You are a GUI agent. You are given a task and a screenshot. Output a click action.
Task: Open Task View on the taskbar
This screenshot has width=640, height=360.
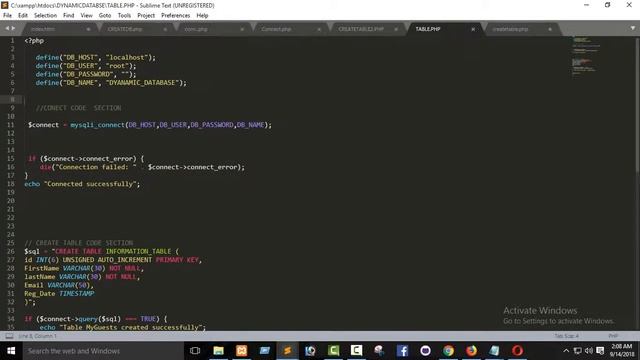pyautogui.click(x=195, y=351)
